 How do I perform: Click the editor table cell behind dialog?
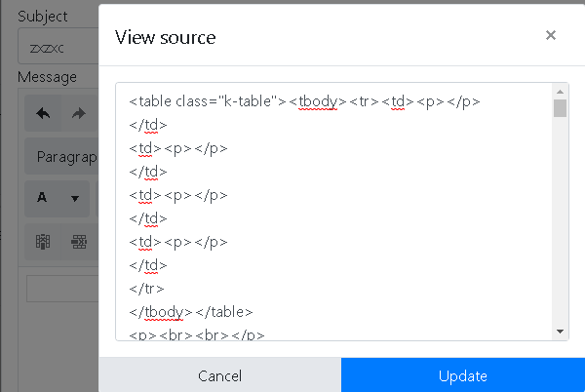coord(60,289)
